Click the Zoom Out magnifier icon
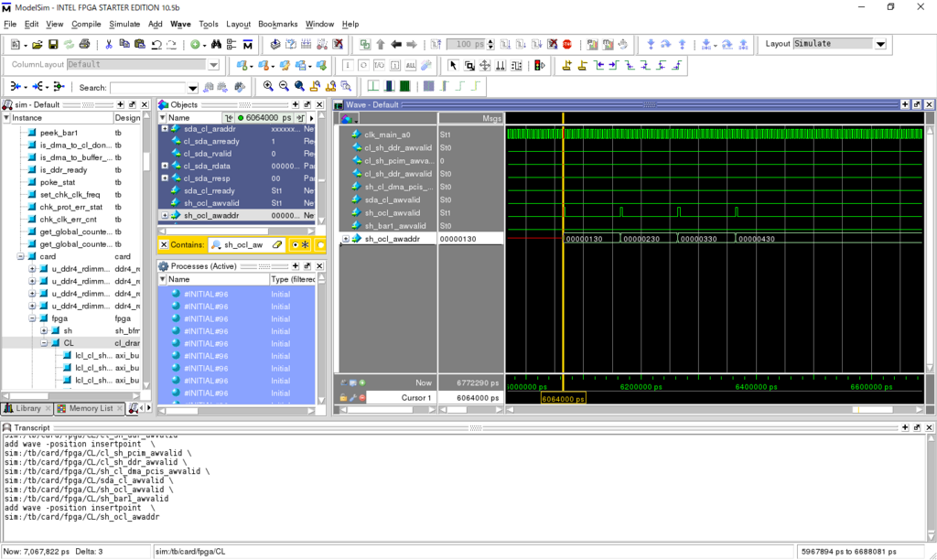Image resolution: width=937 pixels, height=560 pixels. point(284,87)
